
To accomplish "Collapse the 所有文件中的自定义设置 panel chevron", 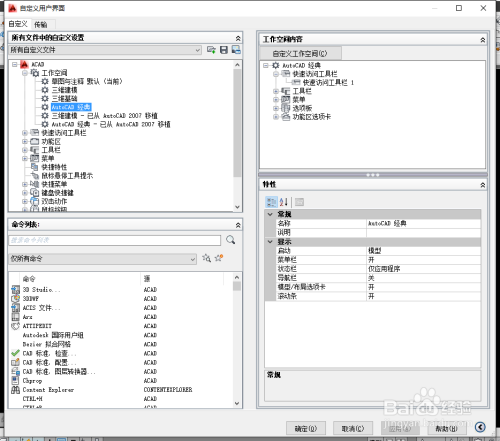I will point(238,38).
